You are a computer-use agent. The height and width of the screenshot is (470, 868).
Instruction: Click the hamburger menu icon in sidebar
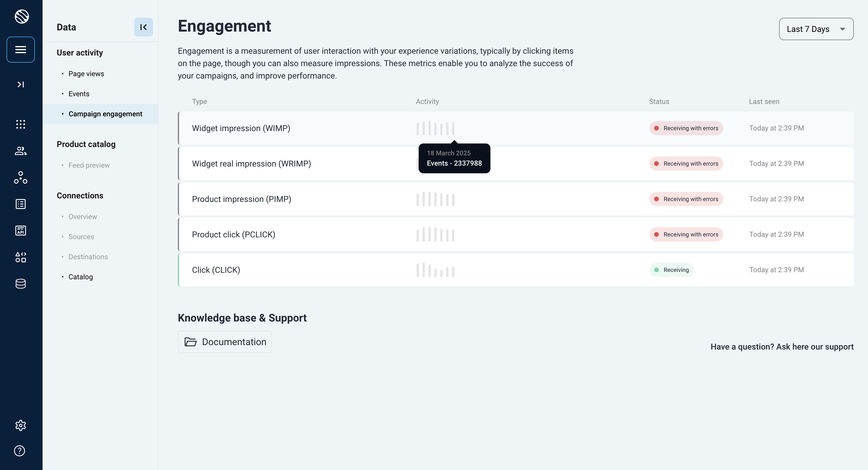(x=21, y=50)
